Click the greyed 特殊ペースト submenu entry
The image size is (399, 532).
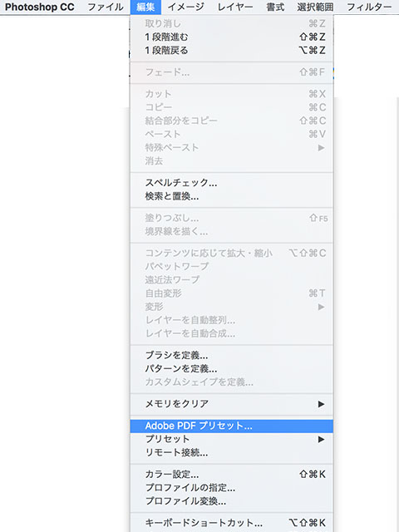232,148
